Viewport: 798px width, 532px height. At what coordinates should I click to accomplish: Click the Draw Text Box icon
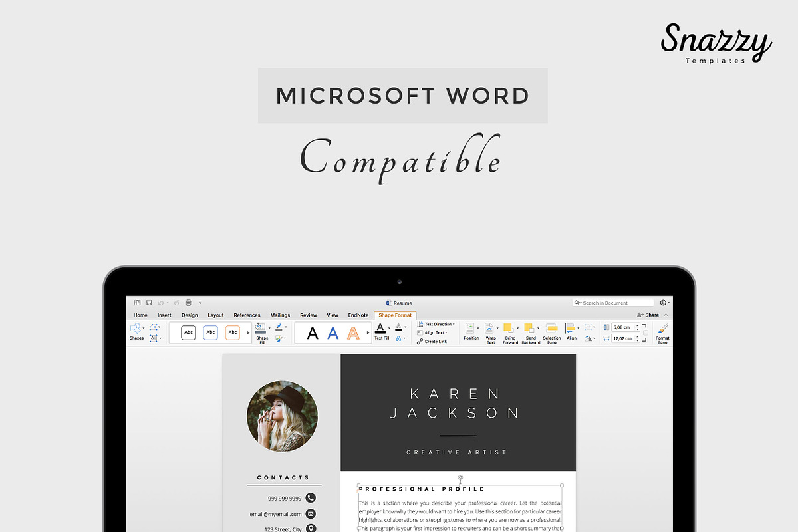tap(154, 338)
